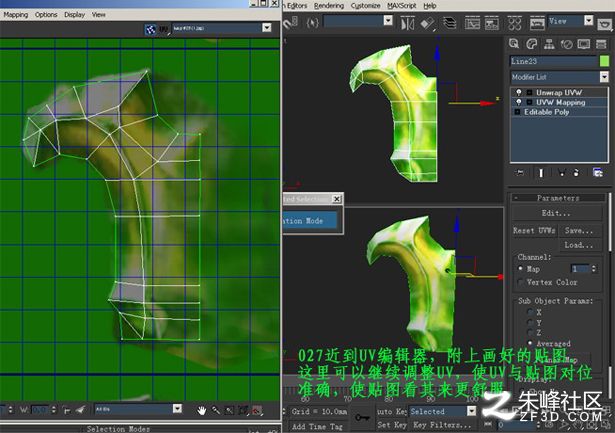Open the Selected key filter dropdown
This screenshot has height=433, width=615.
tap(471, 411)
